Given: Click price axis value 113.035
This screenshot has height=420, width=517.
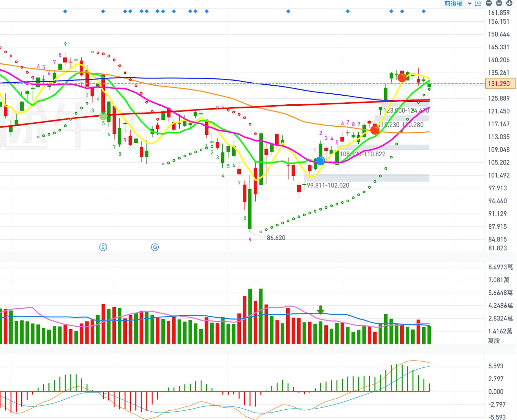Looking at the screenshot, I should pyautogui.click(x=499, y=137).
